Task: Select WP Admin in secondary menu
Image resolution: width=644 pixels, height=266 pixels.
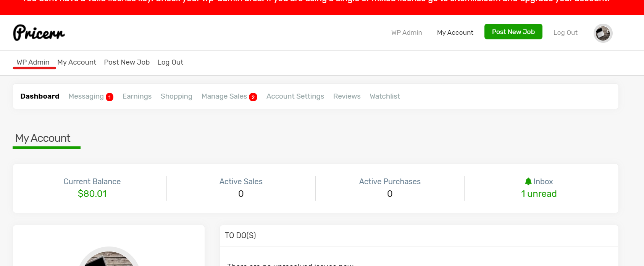Action: [x=33, y=62]
